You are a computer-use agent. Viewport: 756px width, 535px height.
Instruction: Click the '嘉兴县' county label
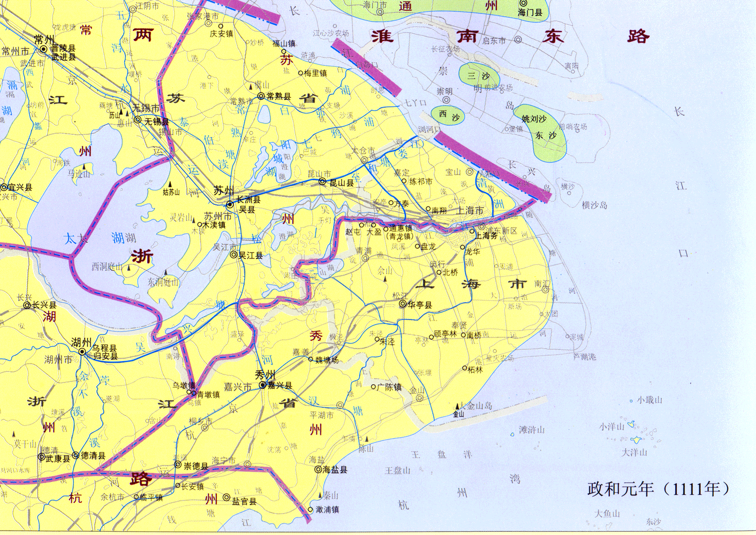280,386
